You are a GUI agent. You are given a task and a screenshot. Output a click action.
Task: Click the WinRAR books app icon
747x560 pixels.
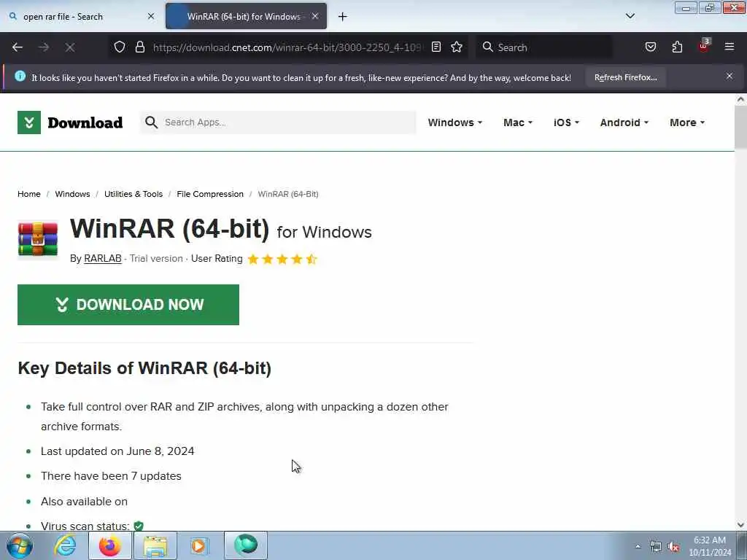coord(38,240)
